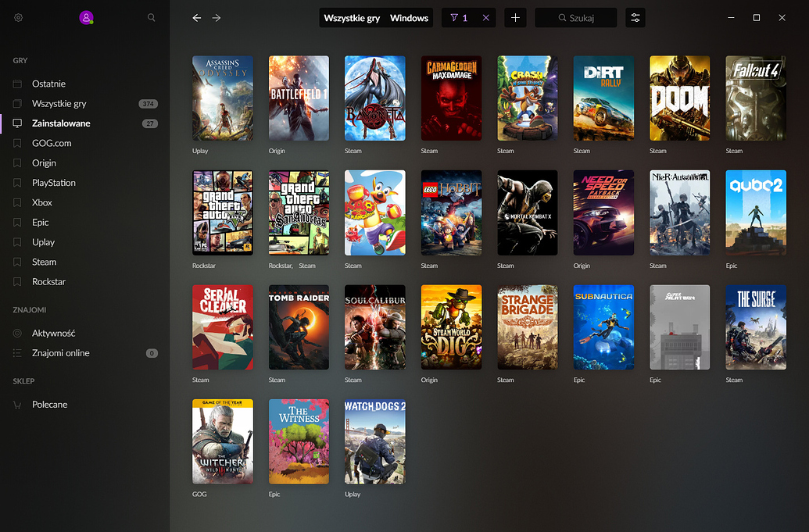The height and width of the screenshot is (532, 809).
Task: Open the purple user profile avatar
Action: tap(86, 17)
